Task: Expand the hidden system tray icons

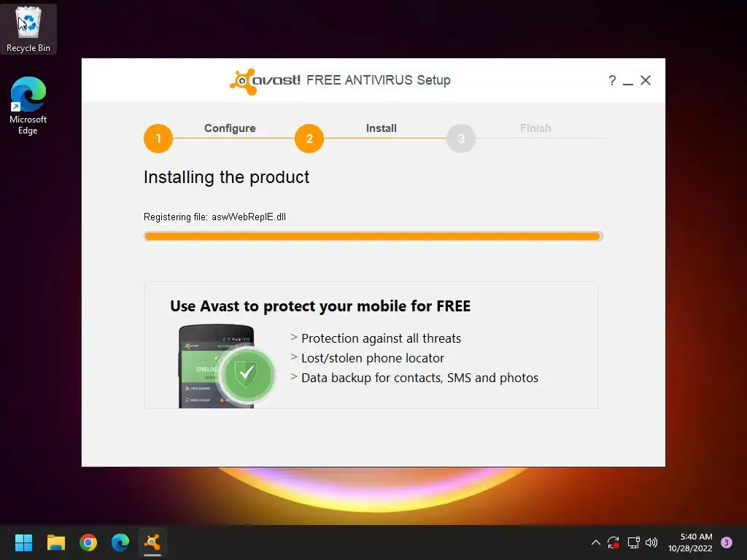Action: 595,542
